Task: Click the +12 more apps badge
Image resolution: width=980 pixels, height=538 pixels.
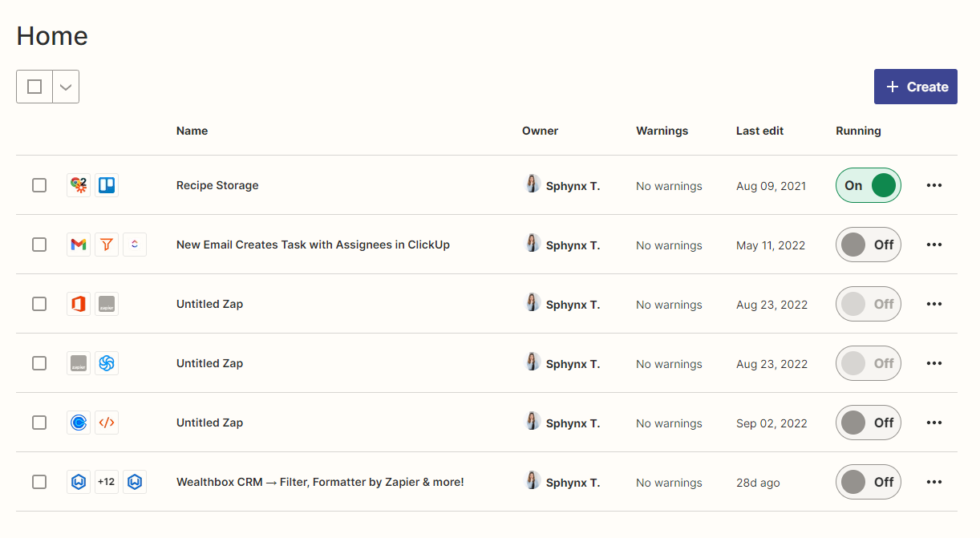Action: click(x=107, y=482)
